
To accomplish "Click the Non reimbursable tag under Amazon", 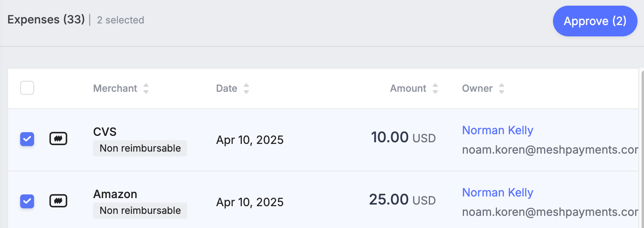I will tap(140, 211).
